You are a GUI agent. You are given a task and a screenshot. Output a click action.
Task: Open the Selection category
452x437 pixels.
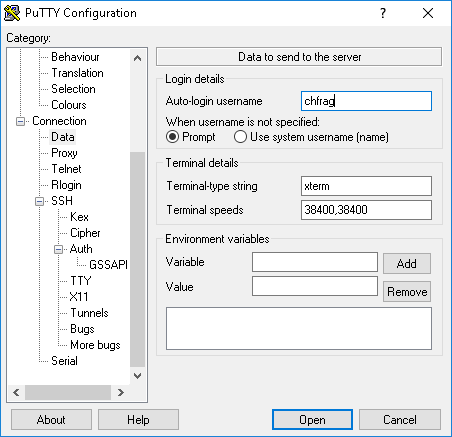tap(73, 89)
